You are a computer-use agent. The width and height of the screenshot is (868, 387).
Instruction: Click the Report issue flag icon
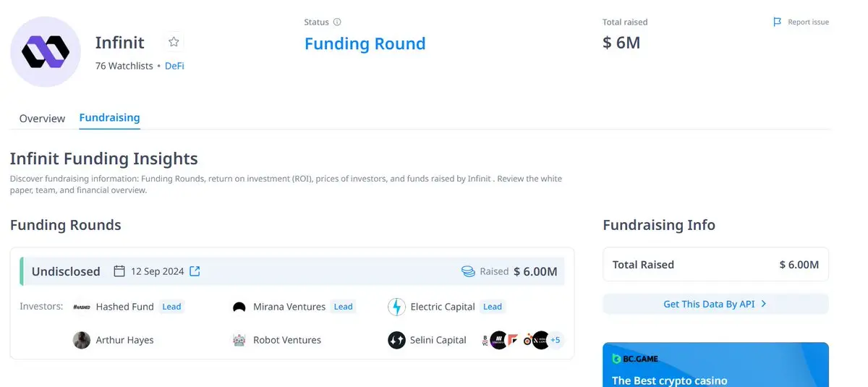coord(778,22)
